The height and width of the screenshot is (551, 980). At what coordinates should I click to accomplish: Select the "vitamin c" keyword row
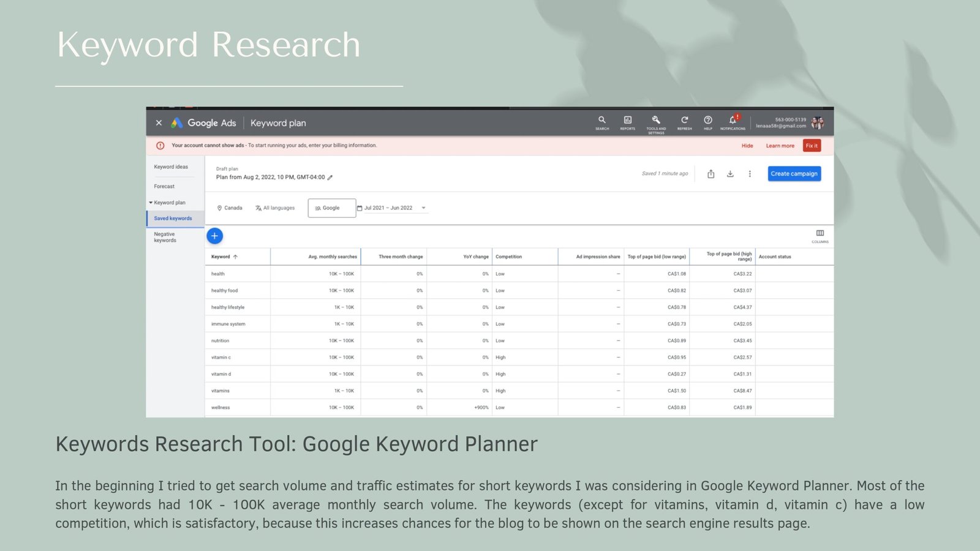pyautogui.click(x=519, y=357)
